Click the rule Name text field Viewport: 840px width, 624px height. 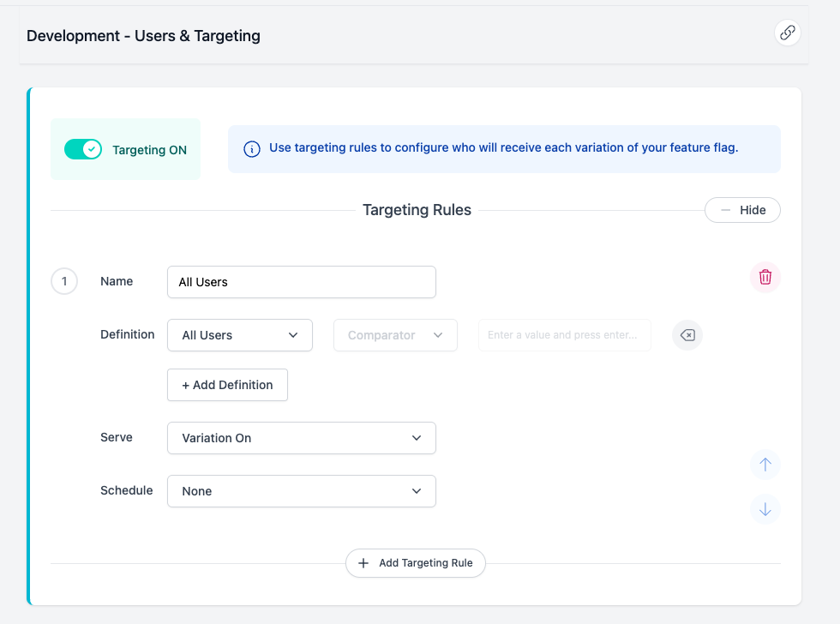[x=301, y=282]
